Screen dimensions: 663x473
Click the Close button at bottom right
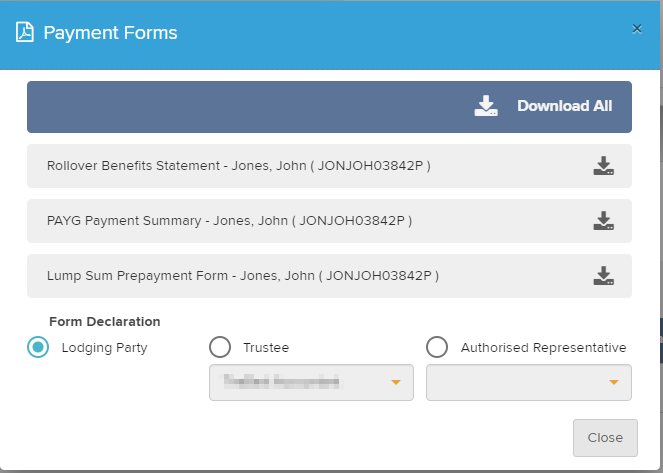pyautogui.click(x=605, y=438)
